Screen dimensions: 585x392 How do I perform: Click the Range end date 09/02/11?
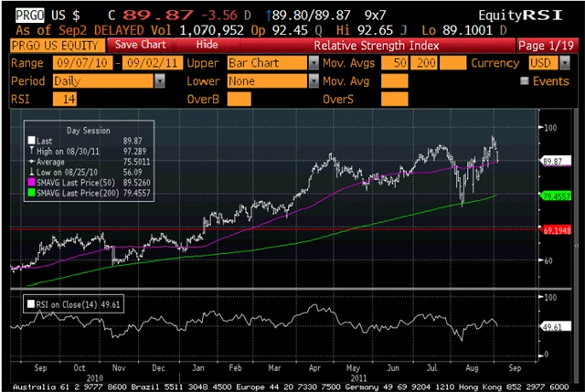(x=153, y=63)
